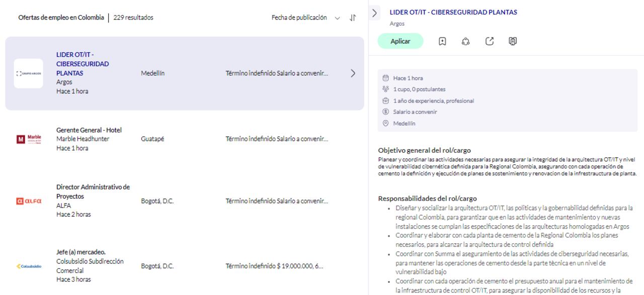Click the Responsabilidades del rol/cargo heading

427,199
